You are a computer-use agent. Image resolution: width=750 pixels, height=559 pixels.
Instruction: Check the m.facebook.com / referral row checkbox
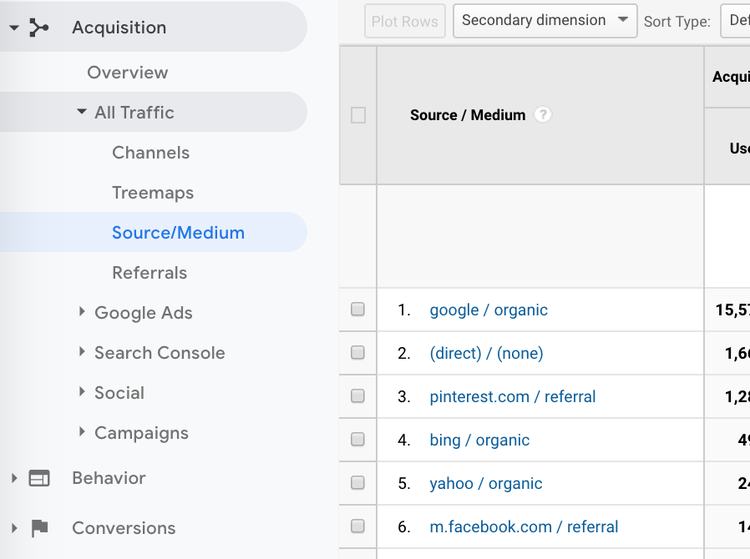click(357, 526)
